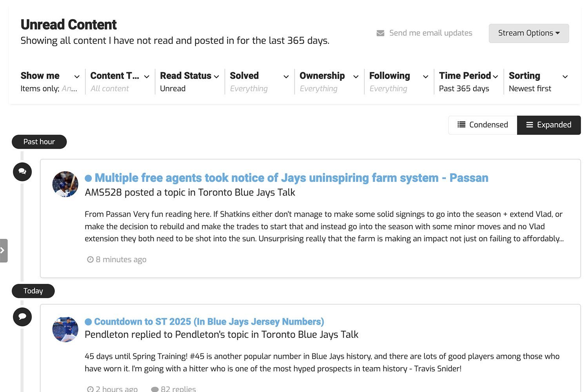Open the Read Status filter menu
The image size is (588, 392).
click(x=189, y=82)
